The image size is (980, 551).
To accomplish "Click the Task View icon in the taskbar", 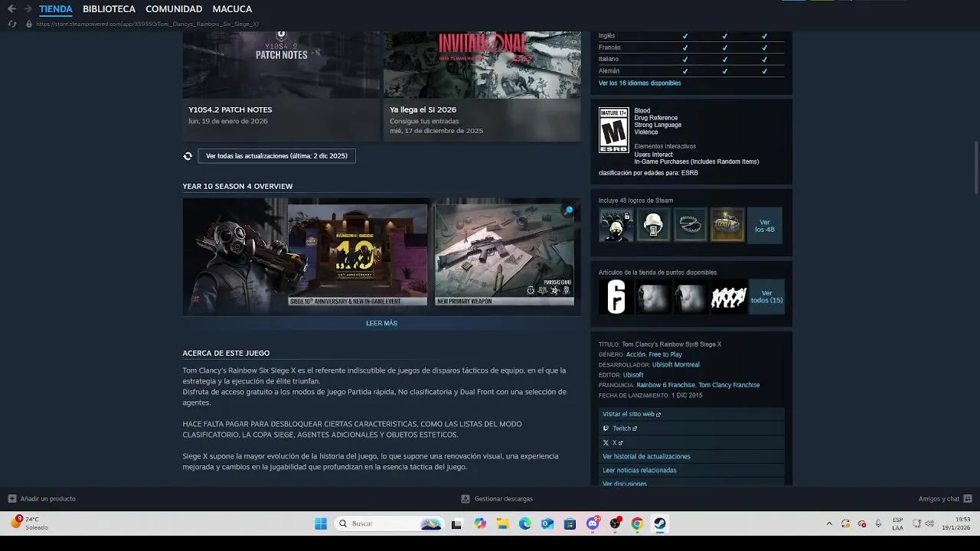I will click(x=457, y=523).
